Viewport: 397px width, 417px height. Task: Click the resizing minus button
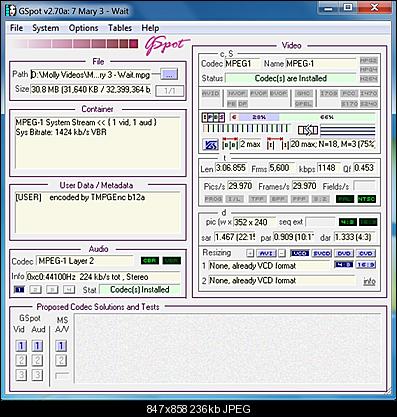(x=282, y=253)
